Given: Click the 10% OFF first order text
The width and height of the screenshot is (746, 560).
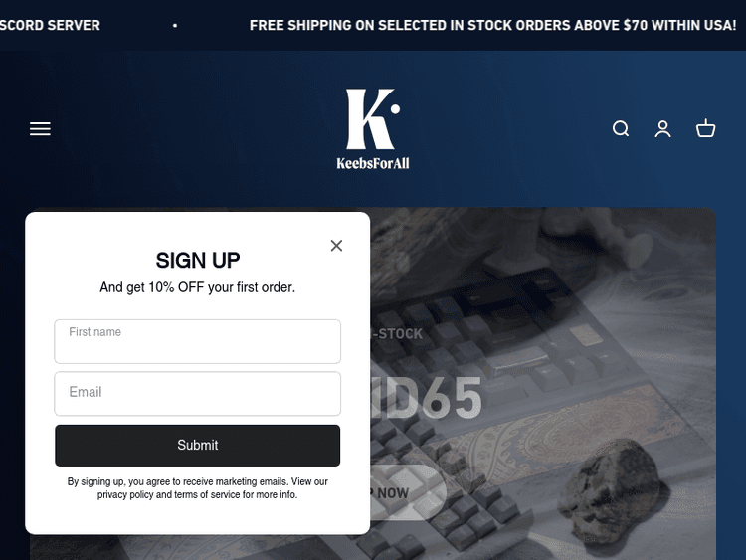Looking at the screenshot, I should 198,287.
